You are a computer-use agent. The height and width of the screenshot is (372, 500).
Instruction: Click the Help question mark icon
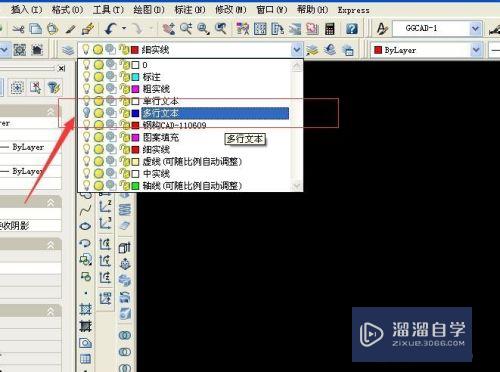(352, 29)
